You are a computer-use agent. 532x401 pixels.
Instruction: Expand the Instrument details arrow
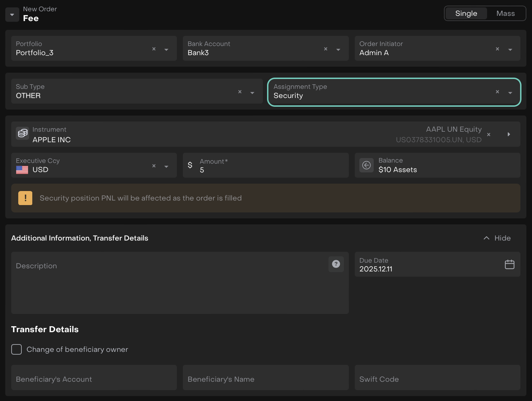[x=509, y=134]
